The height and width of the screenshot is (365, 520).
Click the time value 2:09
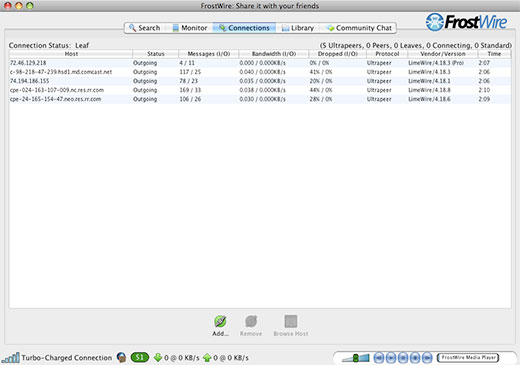(x=484, y=99)
